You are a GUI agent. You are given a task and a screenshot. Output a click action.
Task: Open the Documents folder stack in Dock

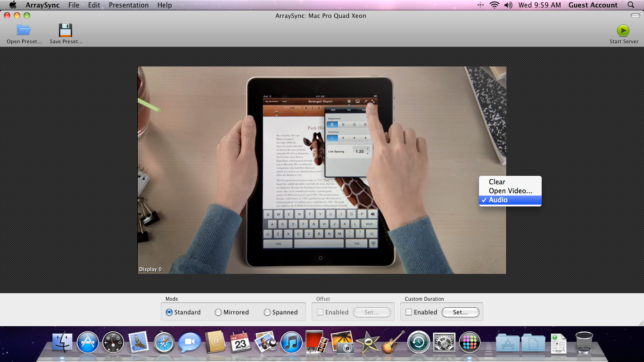click(533, 343)
